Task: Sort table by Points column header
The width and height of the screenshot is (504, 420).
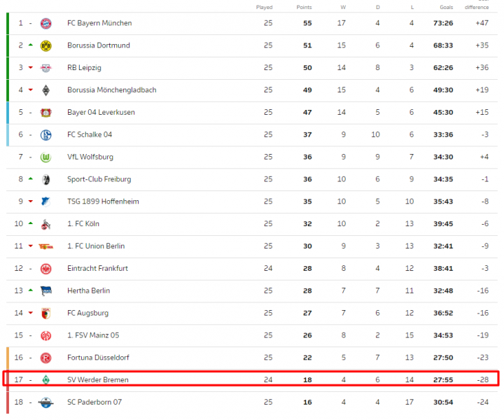Action: point(304,7)
